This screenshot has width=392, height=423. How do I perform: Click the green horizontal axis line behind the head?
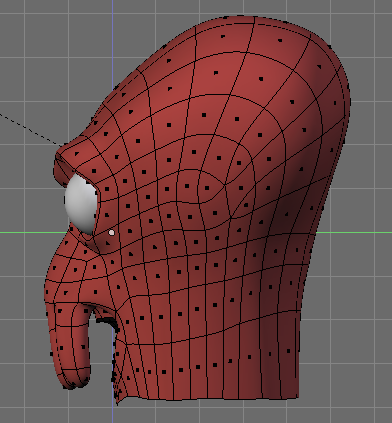353,232
